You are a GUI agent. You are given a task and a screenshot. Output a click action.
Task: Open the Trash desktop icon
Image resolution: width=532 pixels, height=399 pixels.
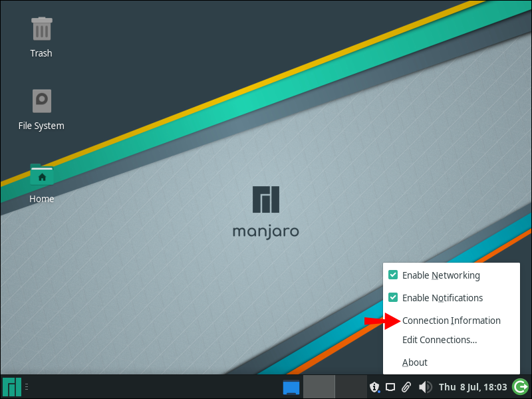(x=42, y=29)
